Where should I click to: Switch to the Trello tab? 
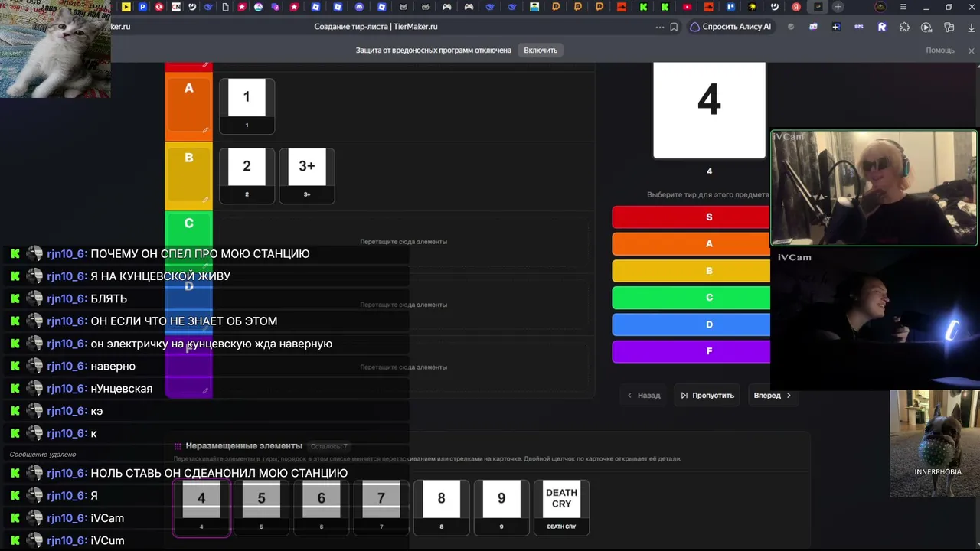pyautogui.click(x=730, y=7)
